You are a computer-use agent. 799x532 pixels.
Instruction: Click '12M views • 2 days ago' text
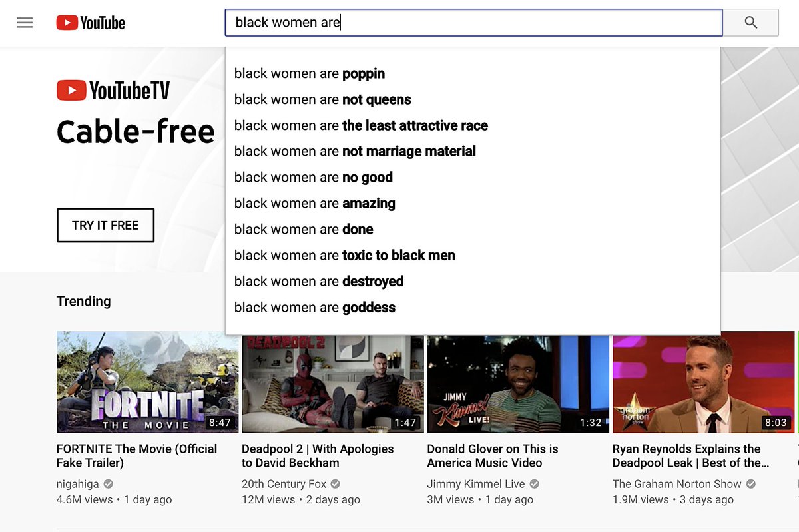(301, 499)
